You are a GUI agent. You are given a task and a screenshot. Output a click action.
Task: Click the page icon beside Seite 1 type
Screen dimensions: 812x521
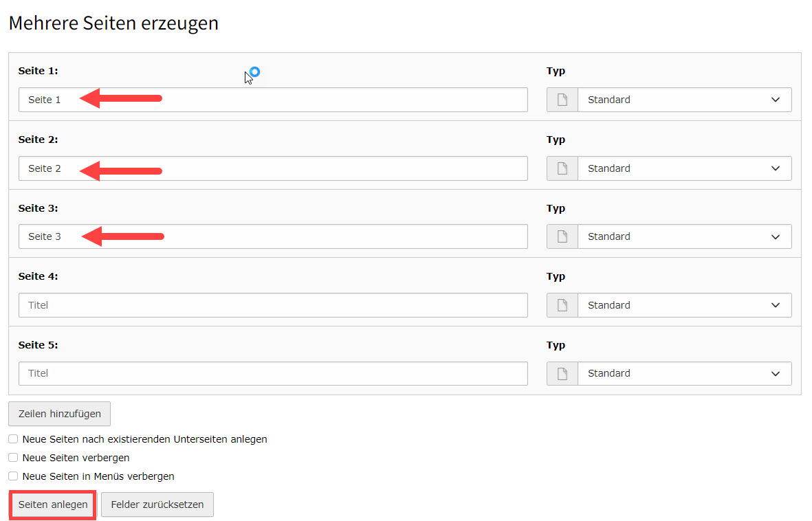562,100
